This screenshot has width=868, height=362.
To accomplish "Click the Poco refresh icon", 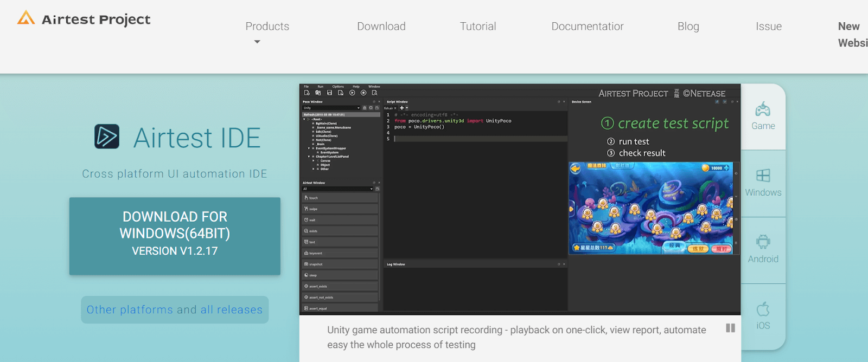I will point(371,108).
